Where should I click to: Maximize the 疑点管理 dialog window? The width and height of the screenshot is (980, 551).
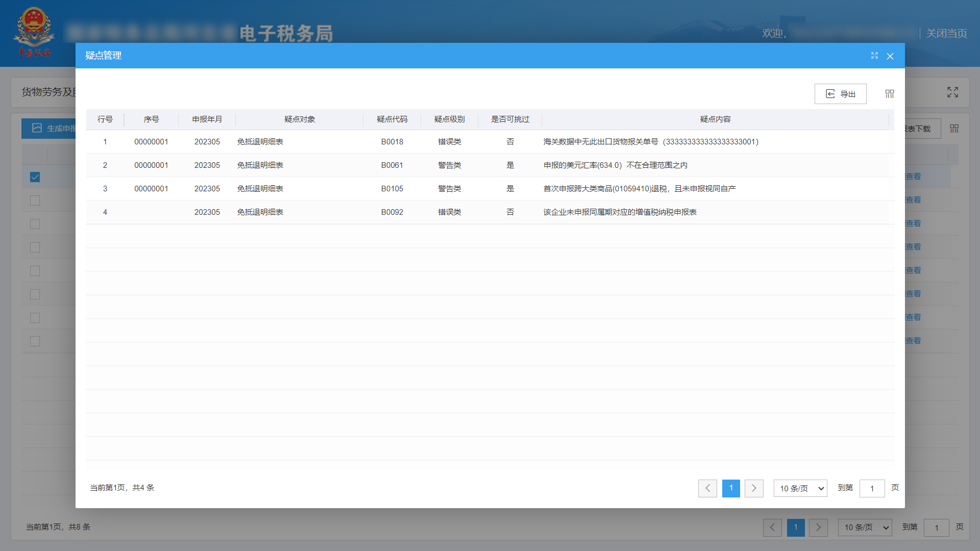point(874,56)
